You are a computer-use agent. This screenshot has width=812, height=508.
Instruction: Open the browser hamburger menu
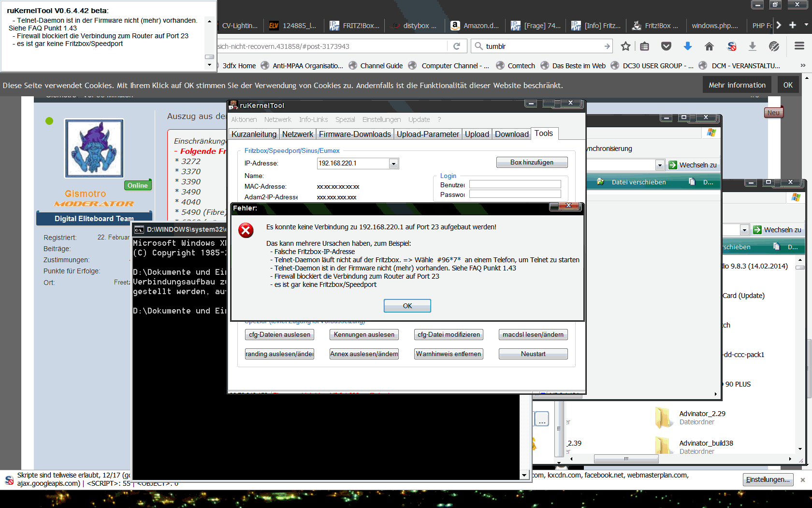point(799,46)
